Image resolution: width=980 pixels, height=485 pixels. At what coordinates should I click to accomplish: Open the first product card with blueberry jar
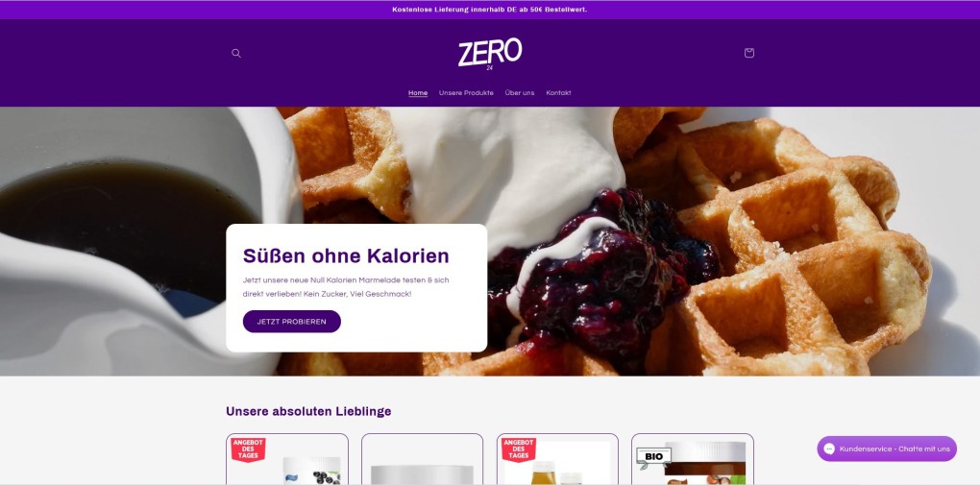(287, 459)
